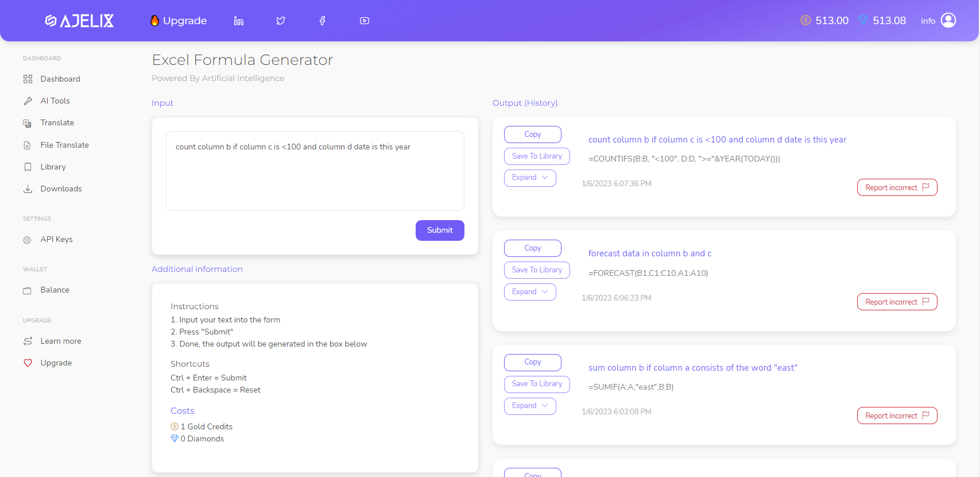The height and width of the screenshot is (477, 980).
Task: Expand the COUNTIFS formula result
Action: pos(529,178)
